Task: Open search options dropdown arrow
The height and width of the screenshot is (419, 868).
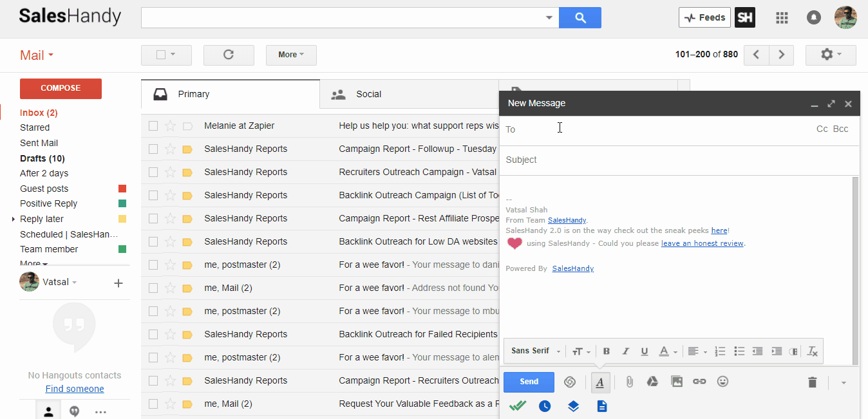Action: pyautogui.click(x=549, y=17)
